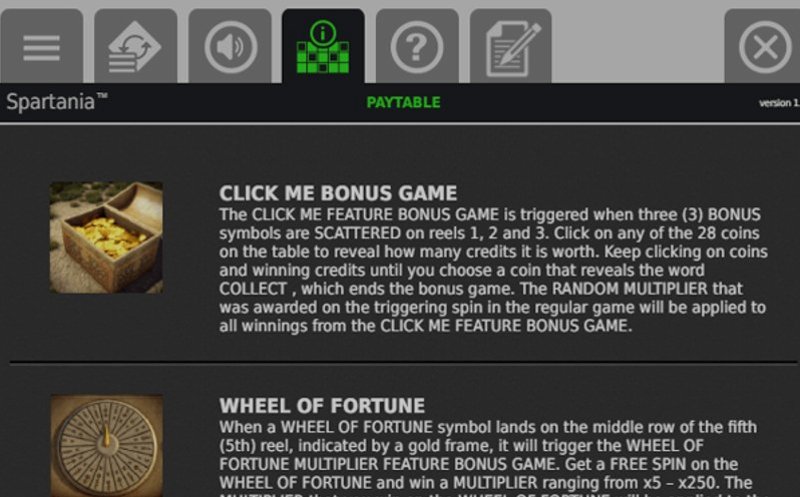Select the green paytable info tab
800x497 pixels.
pyautogui.click(x=323, y=46)
